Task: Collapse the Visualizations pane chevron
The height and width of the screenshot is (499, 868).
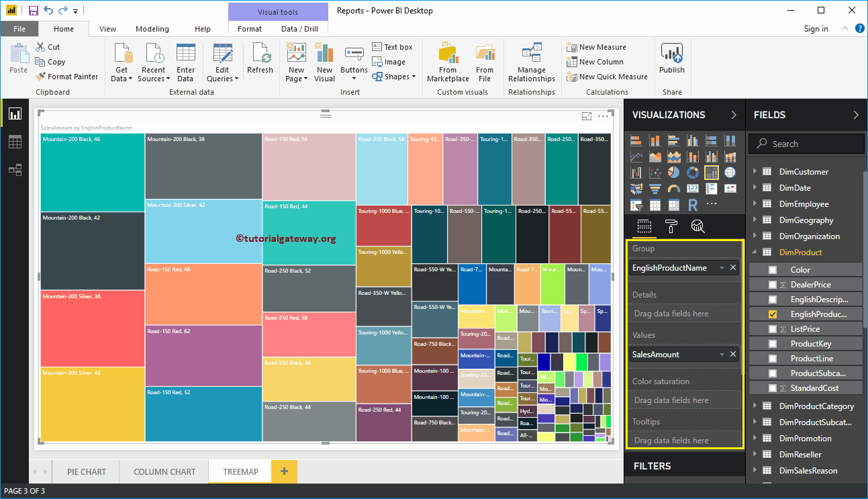Action: (x=734, y=115)
